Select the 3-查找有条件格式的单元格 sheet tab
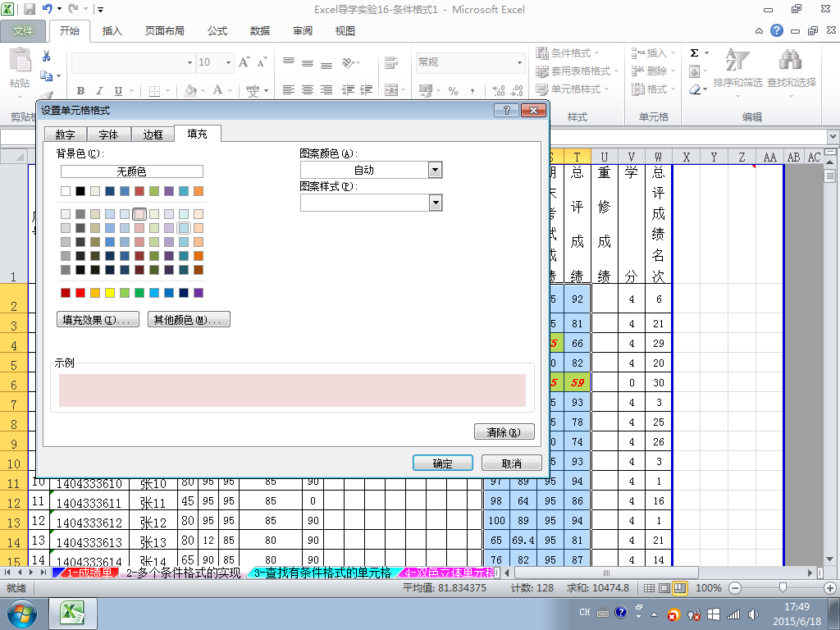The height and width of the screenshot is (630, 840). pos(322,573)
